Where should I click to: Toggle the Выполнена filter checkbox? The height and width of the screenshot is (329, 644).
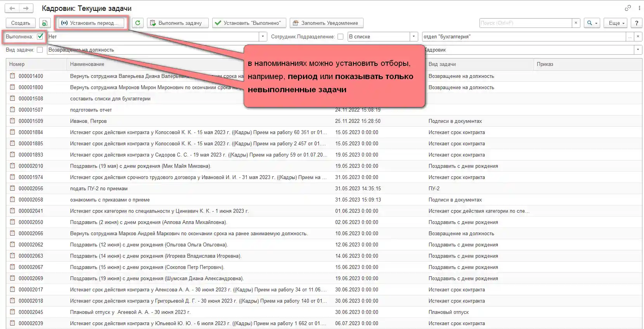(x=40, y=36)
